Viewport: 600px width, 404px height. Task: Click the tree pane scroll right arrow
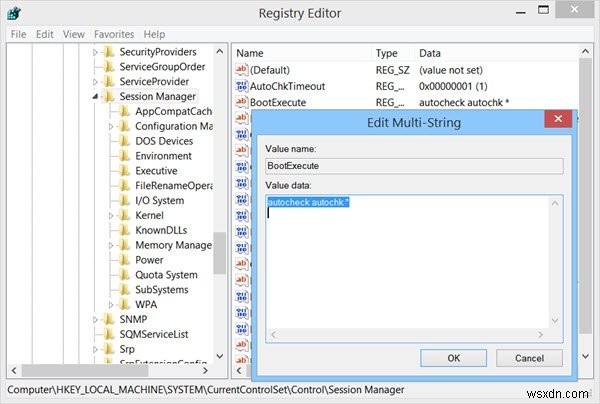(205, 370)
